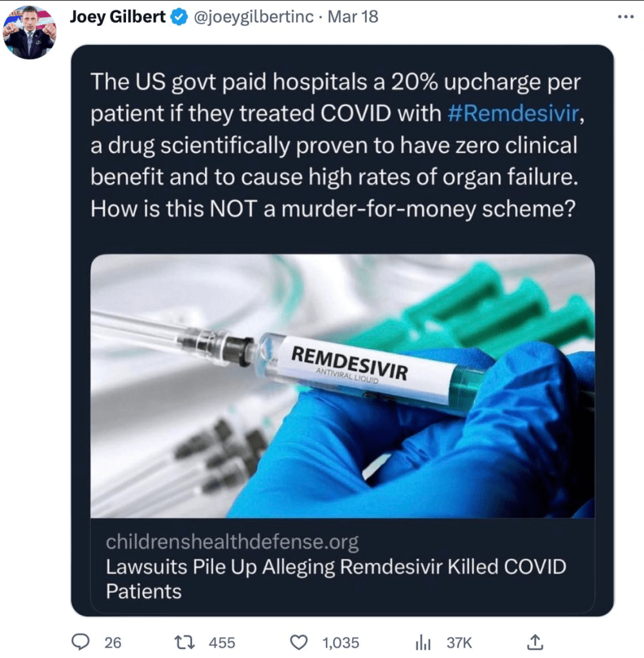Click the Joey Gilbert display name
This screenshot has width=644, height=658.
pyautogui.click(x=117, y=17)
